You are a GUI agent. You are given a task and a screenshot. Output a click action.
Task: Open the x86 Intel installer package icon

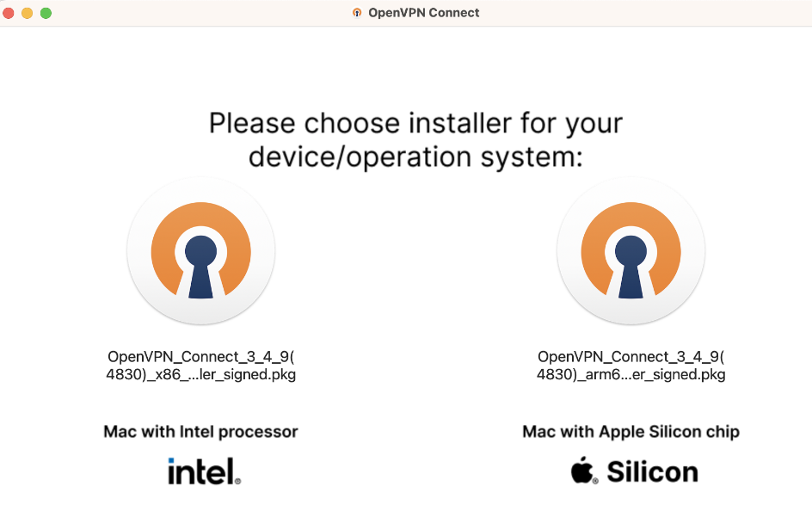click(201, 251)
